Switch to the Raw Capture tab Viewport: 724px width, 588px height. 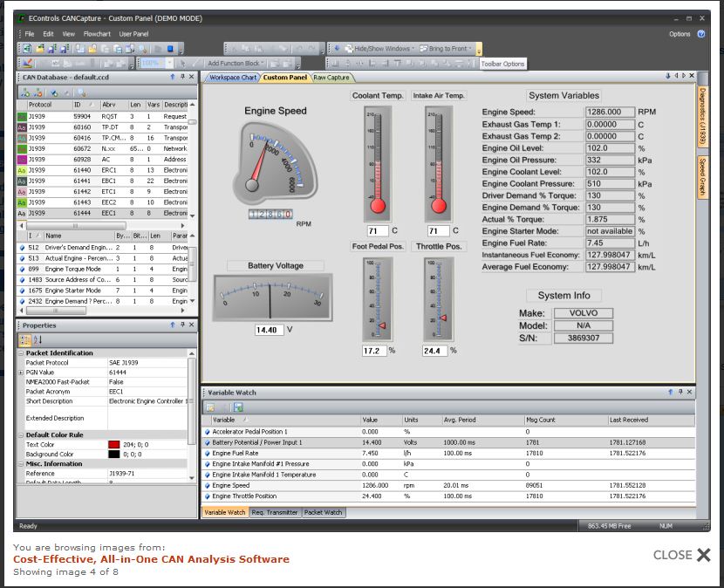pos(331,78)
